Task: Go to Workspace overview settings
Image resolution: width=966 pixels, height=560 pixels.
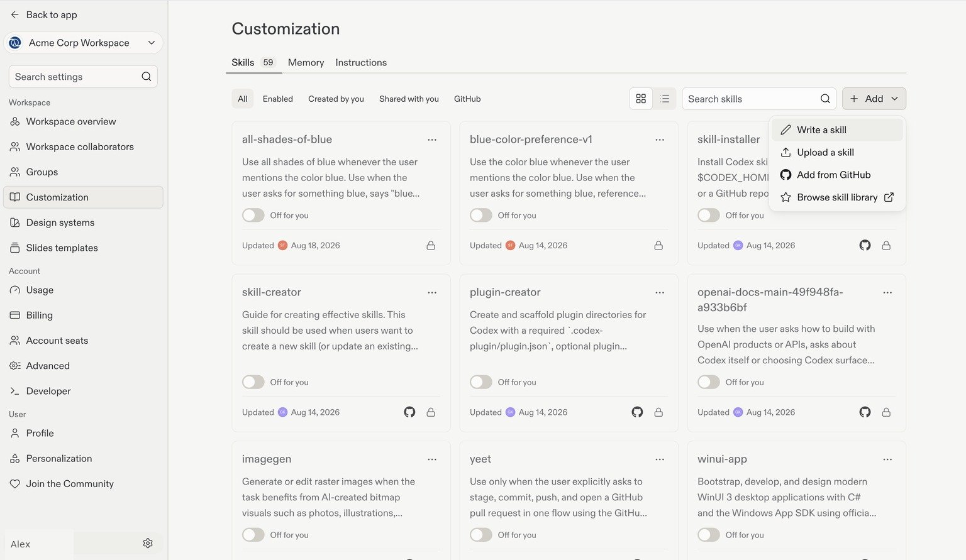Action: 83,121
